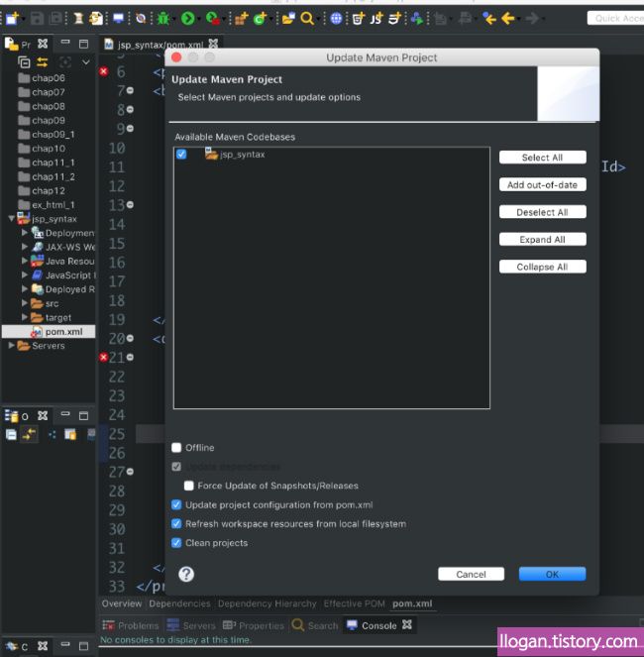The width and height of the screenshot is (644, 657).
Task: Close the jsp_syntax/pom.xml editor tab
Action: pyautogui.click(x=213, y=44)
